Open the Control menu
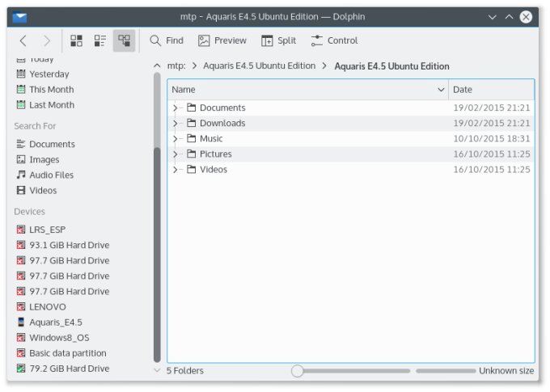Viewport: 550px width, 392px height. pos(334,40)
